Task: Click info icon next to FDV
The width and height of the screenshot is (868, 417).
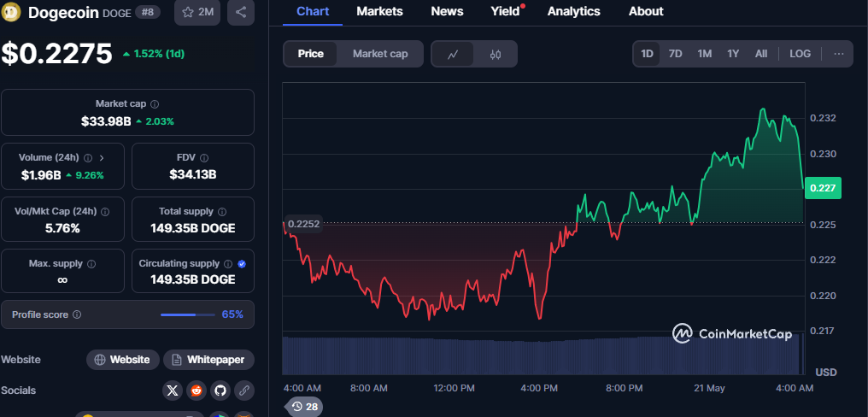Action: point(203,158)
